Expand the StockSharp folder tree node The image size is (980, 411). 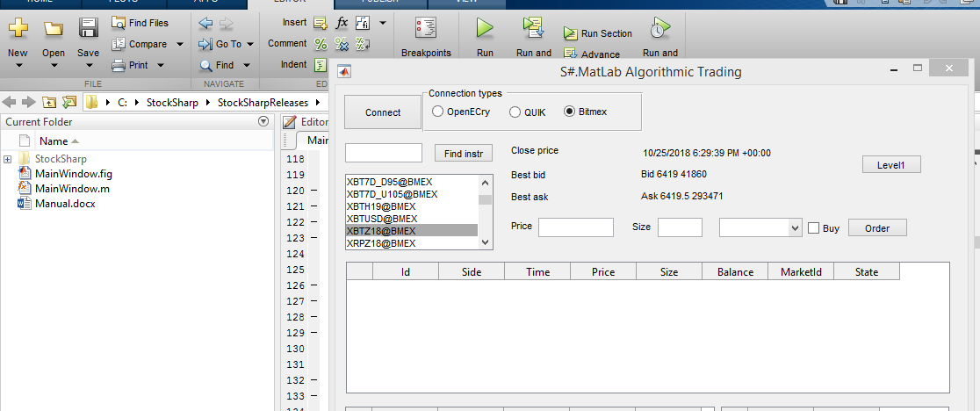pyautogui.click(x=8, y=159)
